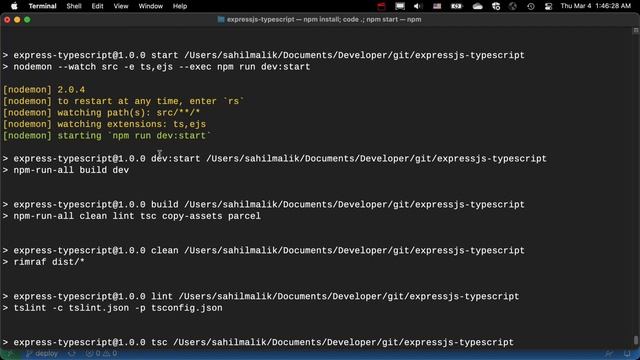Open the Shell menu
This screenshot has height=360, width=640.
[74, 6]
